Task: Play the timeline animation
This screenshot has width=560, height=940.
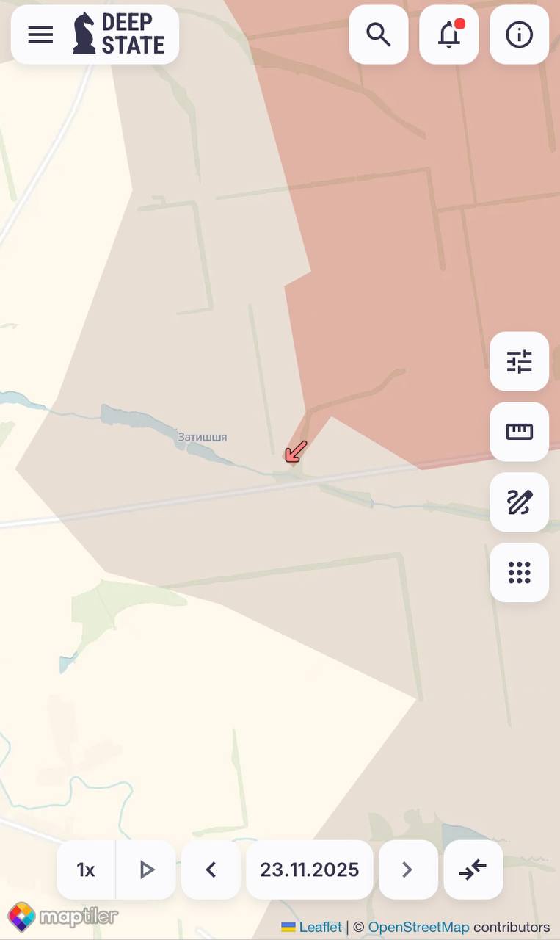Action: coord(146,870)
